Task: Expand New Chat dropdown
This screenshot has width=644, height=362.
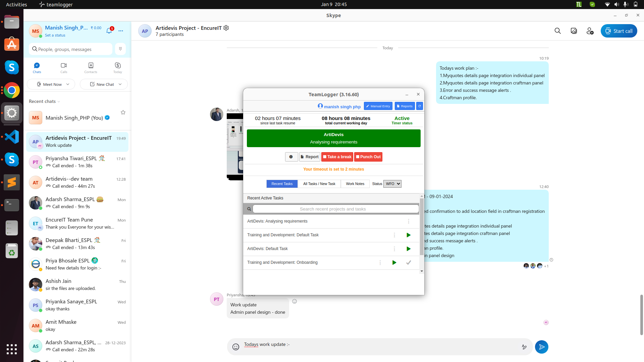Action: click(120, 84)
